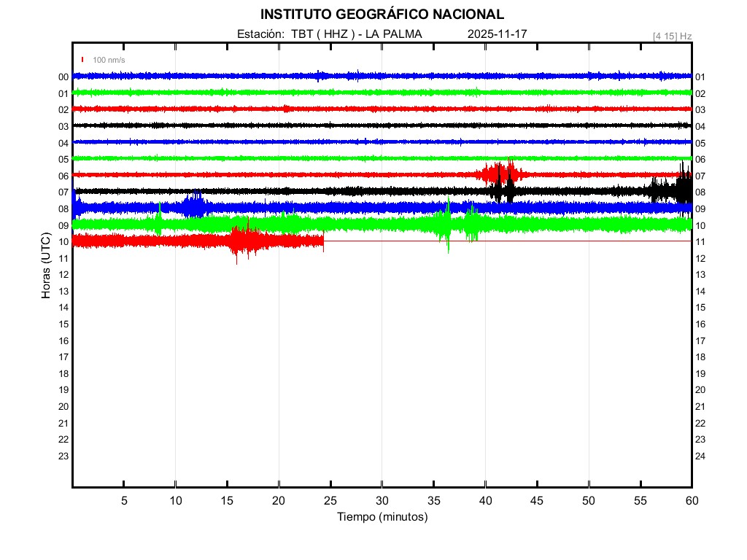The height and width of the screenshot is (560, 747).
Task: Select the red burst on hour 10 near minute 16
Action: point(242,241)
